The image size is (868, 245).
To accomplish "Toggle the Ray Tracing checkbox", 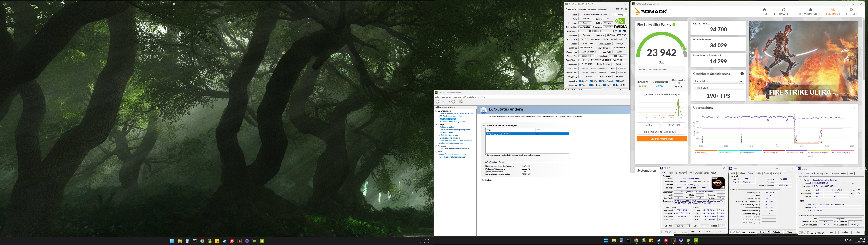I will 591,85.
